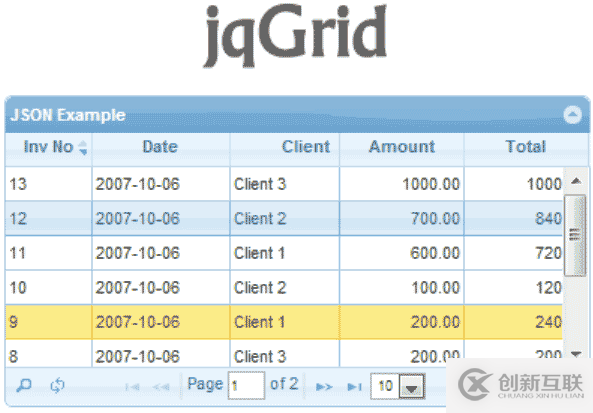Toggle sort arrows on Inv No column
The width and height of the screenshot is (593, 413).
coord(83,147)
